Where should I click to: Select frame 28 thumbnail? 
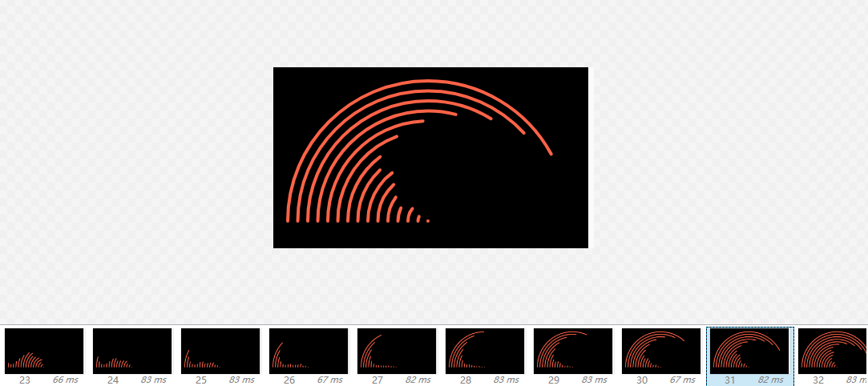tap(485, 351)
